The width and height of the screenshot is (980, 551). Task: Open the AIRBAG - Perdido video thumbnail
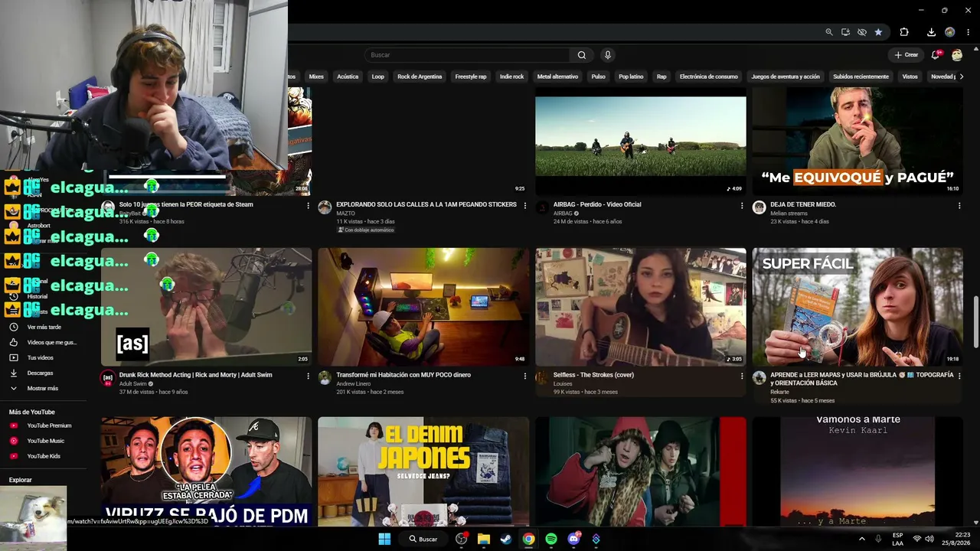[x=640, y=142]
